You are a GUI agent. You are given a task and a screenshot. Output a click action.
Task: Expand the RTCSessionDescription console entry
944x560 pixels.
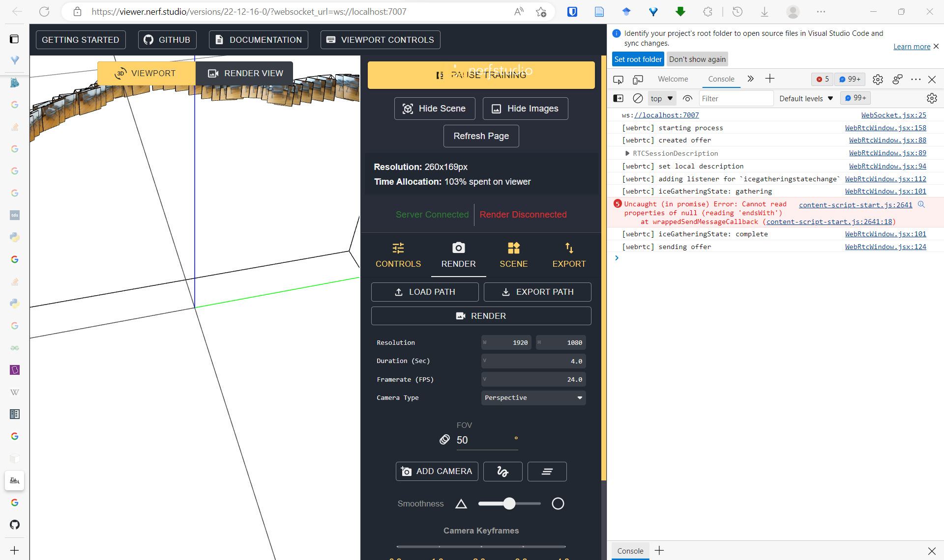coord(627,153)
